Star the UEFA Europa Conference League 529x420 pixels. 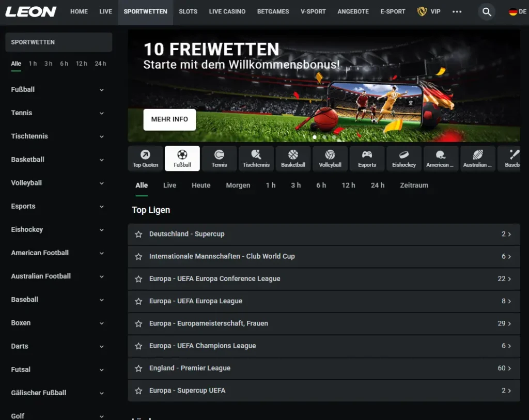(138, 279)
